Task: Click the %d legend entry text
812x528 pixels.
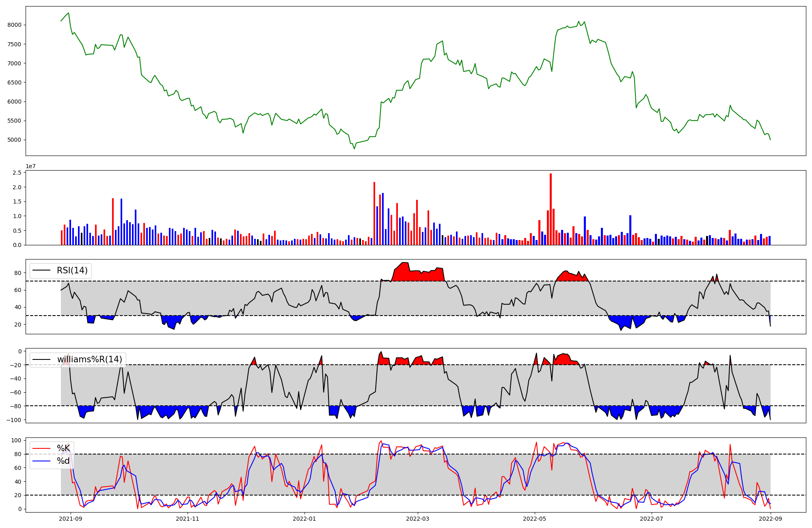Action: point(63,461)
